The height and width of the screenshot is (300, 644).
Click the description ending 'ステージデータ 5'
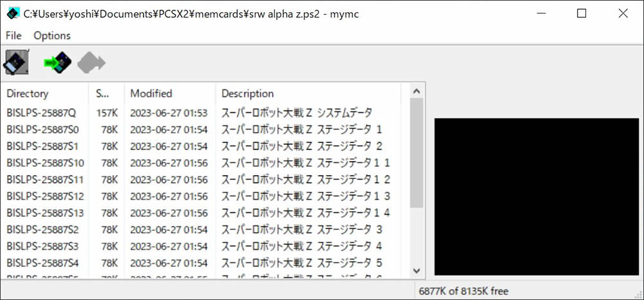click(x=302, y=263)
